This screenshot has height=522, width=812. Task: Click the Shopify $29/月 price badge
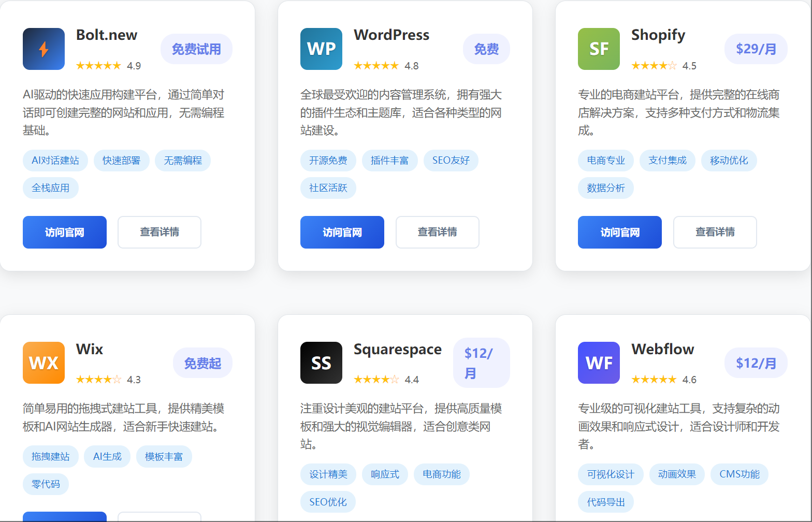pos(756,49)
